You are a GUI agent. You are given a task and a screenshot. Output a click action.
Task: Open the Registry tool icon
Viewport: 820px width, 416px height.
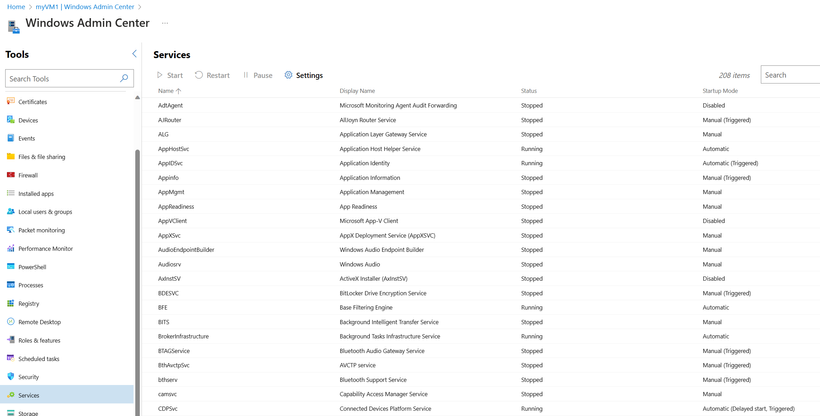tap(10, 303)
